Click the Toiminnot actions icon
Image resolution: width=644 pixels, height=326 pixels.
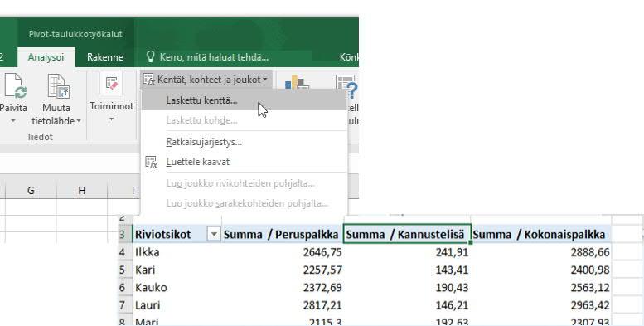(111, 84)
